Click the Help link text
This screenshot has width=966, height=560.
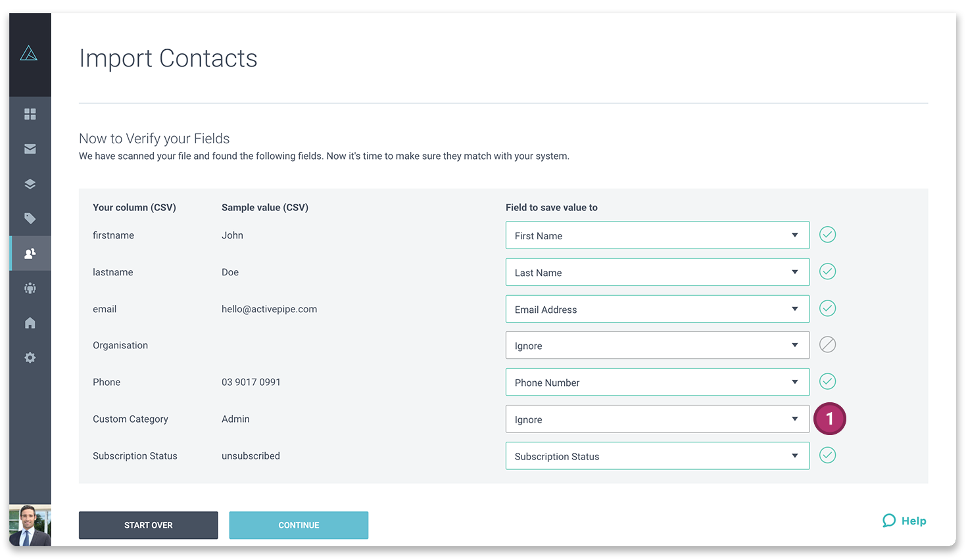tap(914, 521)
